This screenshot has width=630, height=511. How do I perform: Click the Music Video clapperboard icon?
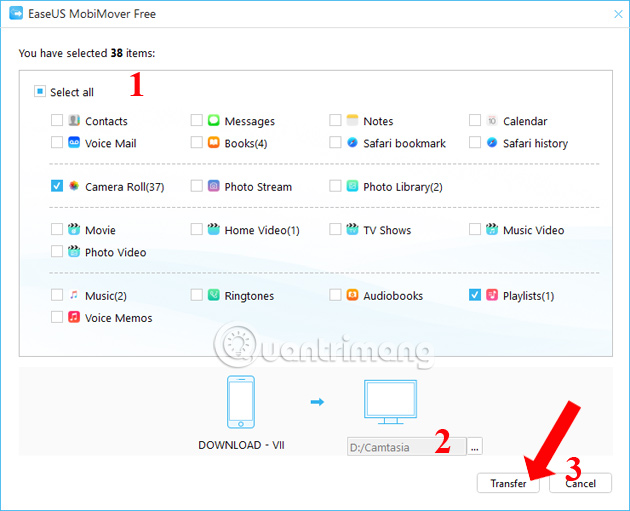492,229
